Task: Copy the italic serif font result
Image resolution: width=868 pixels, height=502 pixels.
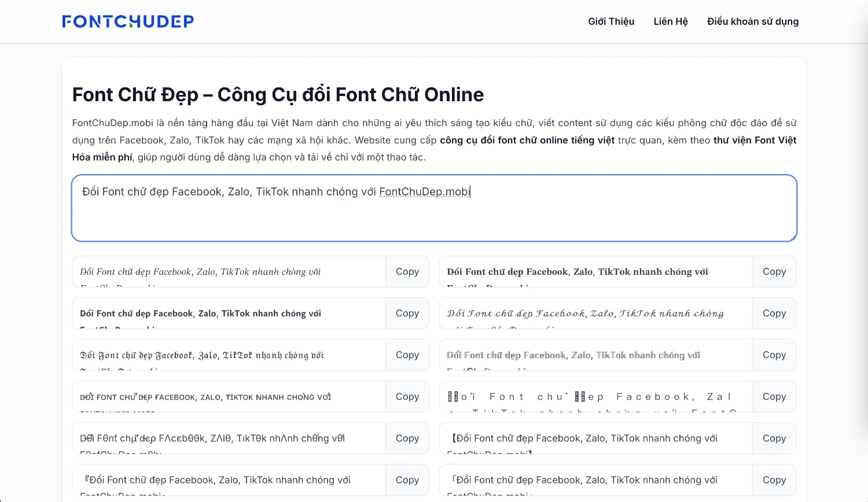Action: (407, 272)
